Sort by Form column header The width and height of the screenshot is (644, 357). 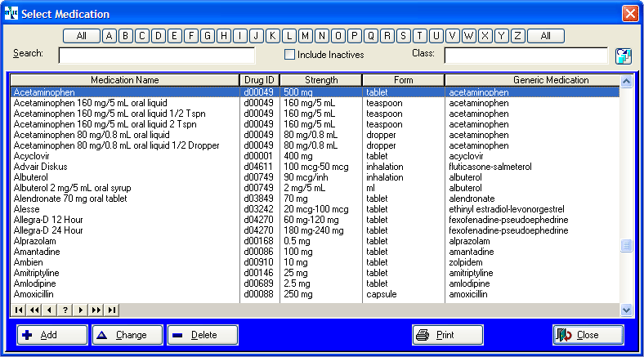point(404,80)
